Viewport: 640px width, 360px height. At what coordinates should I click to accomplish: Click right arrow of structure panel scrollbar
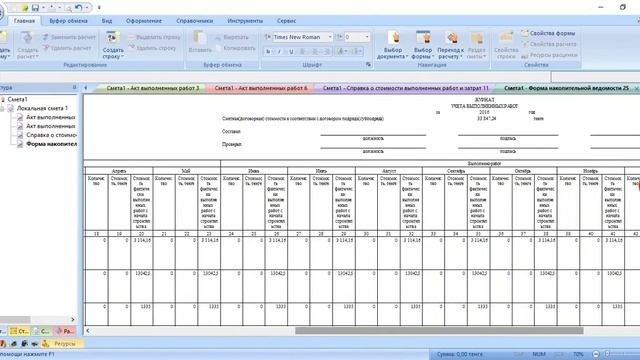coord(73,319)
